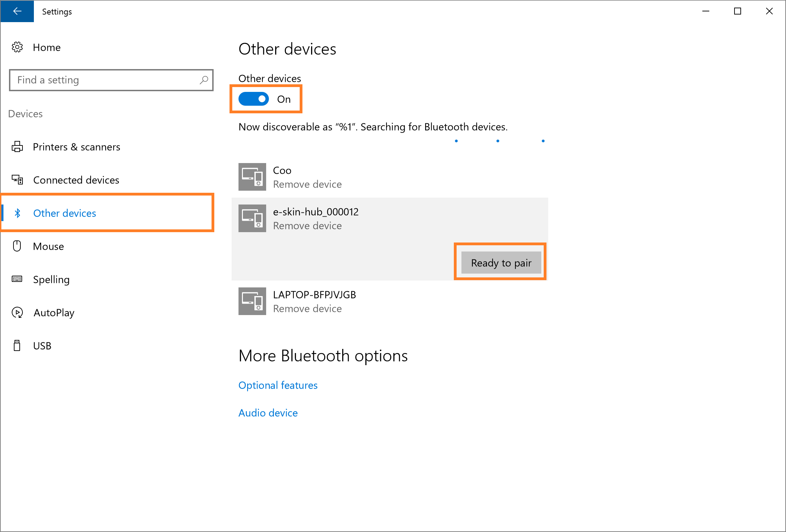Click the search magnifier icon
Image resolution: width=786 pixels, height=532 pixels.
[204, 80]
